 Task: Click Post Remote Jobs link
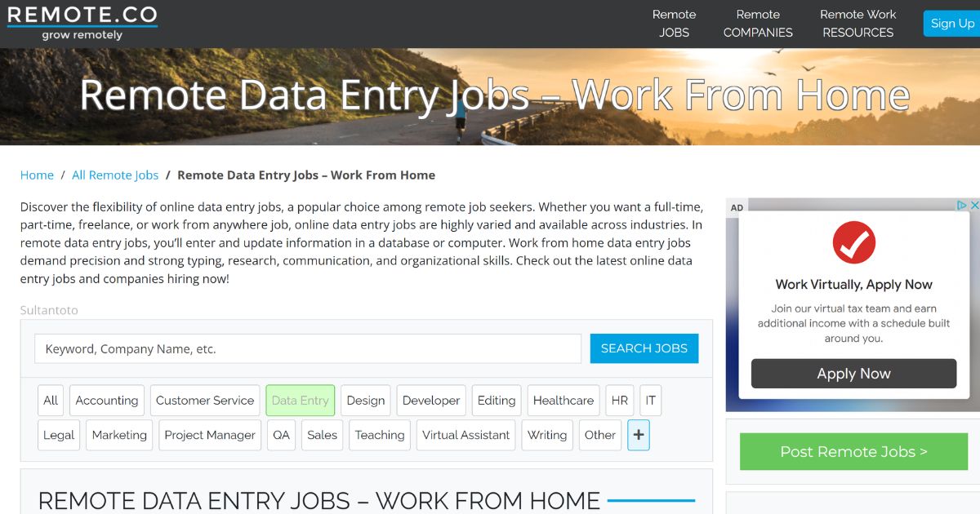(x=853, y=451)
